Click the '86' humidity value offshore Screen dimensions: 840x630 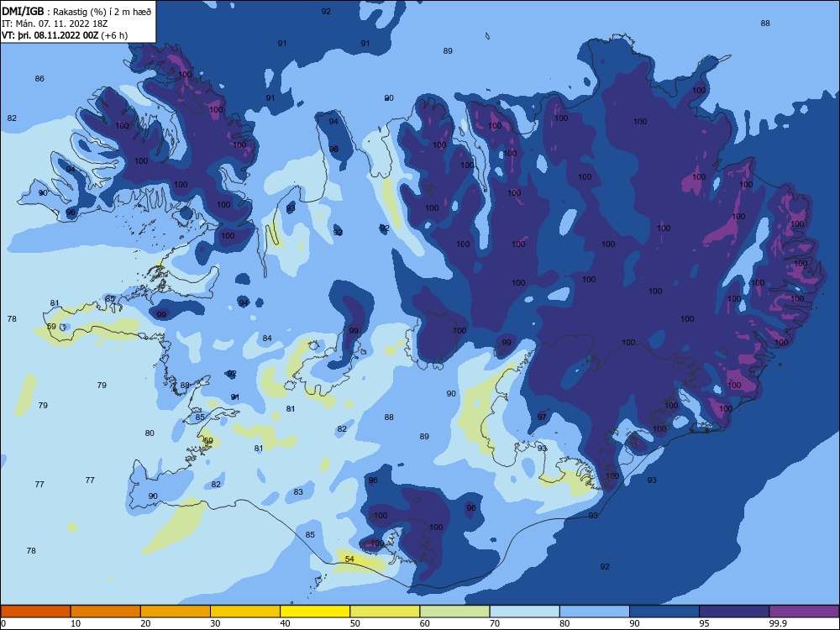point(39,79)
